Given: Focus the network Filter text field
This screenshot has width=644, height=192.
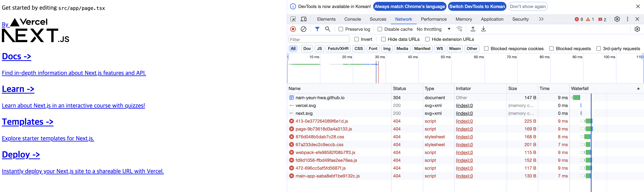Looking at the screenshot, I should (319, 39).
